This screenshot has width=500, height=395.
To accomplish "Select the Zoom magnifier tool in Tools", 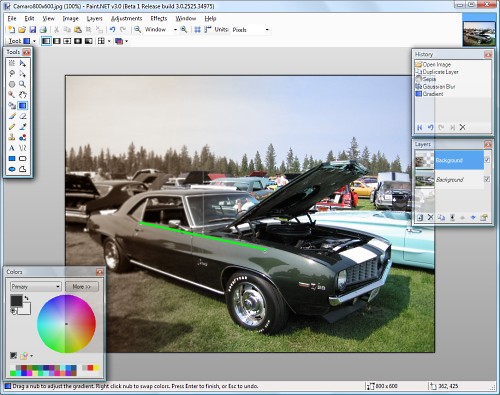I will tap(23, 84).
